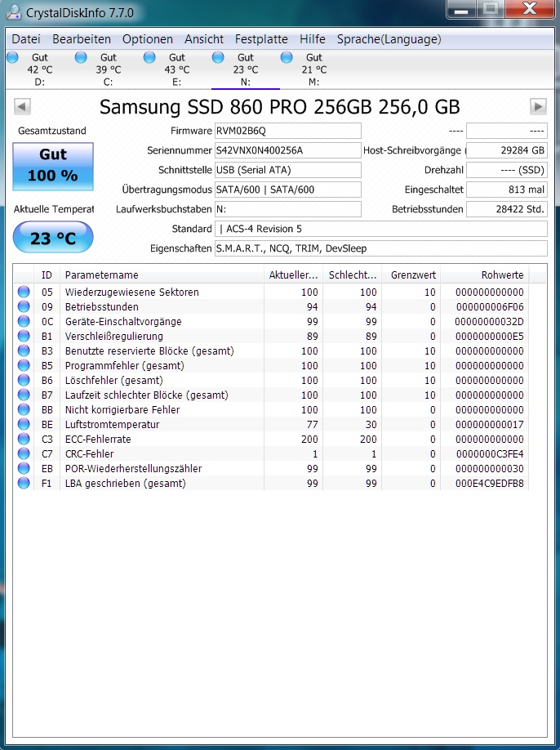This screenshot has width=560, height=750.
Task: Select the Verschleißregulierung parameter name
Action: 113,337
